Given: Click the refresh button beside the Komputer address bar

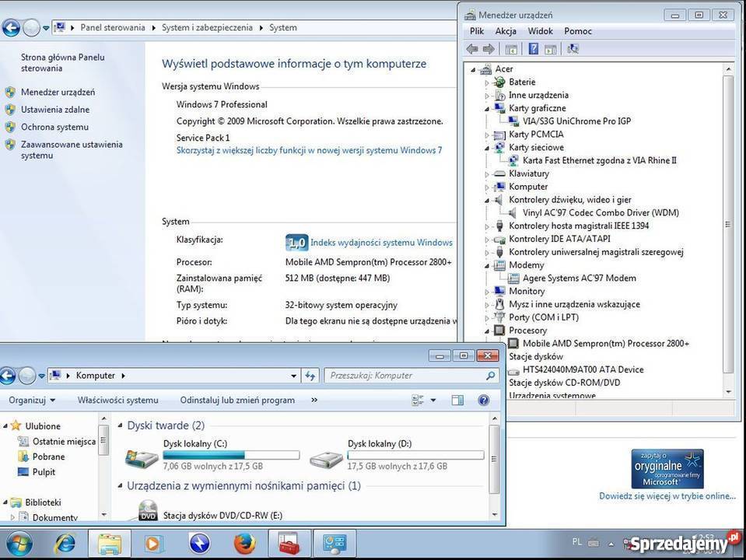Looking at the screenshot, I should click(310, 376).
